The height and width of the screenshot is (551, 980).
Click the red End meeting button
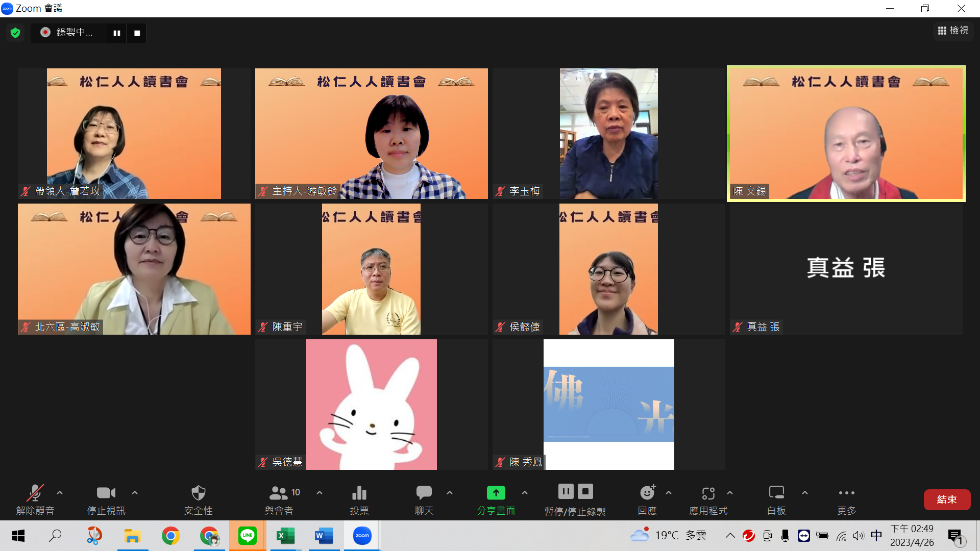pos(947,499)
